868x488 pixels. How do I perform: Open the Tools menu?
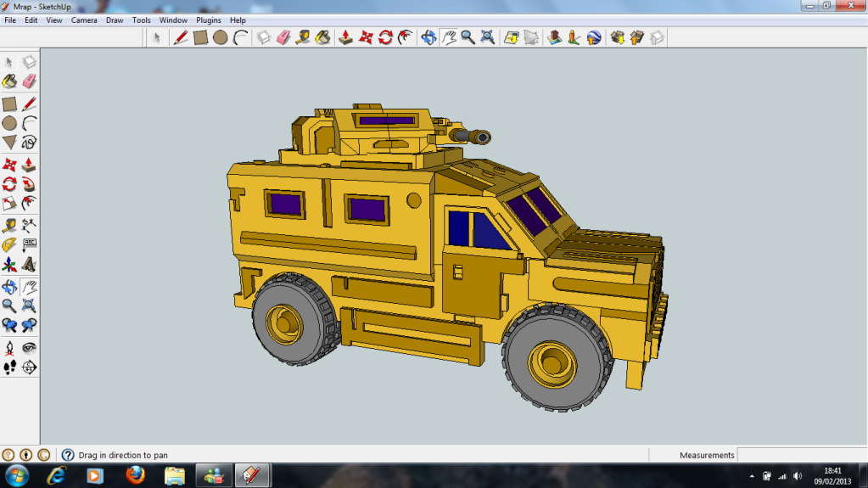(141, 20)
